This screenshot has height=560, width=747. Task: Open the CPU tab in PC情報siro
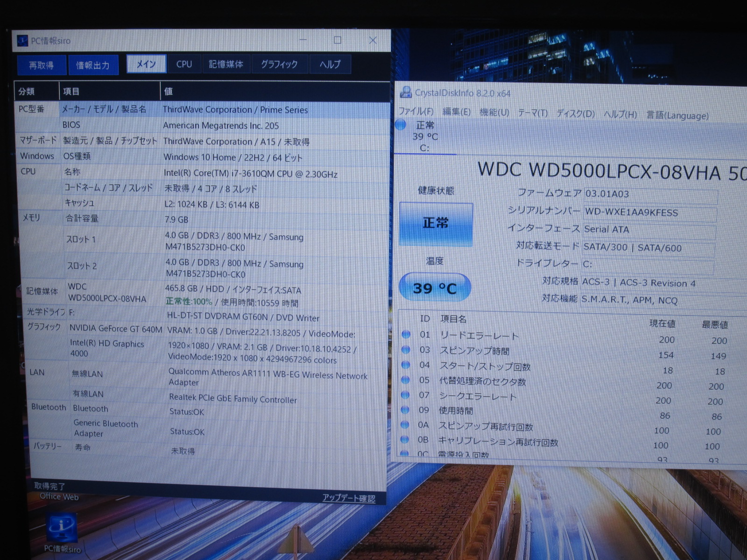[x=184, y=64]
